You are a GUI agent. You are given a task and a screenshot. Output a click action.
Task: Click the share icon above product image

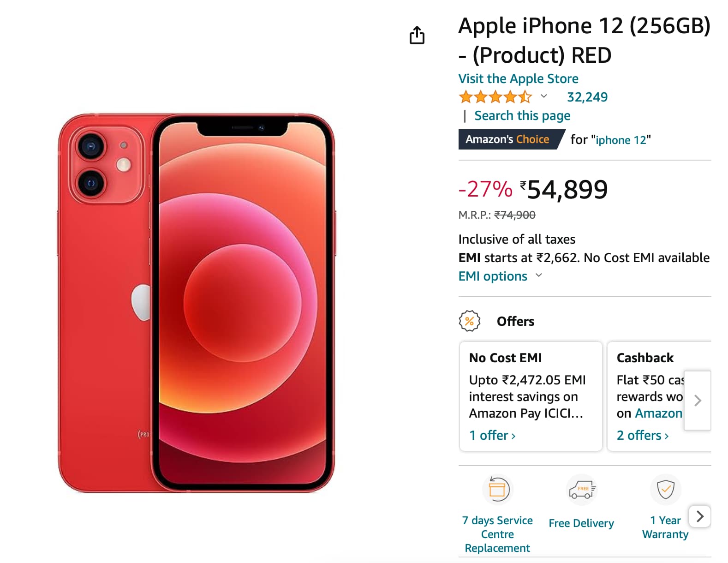coord(417,35)
